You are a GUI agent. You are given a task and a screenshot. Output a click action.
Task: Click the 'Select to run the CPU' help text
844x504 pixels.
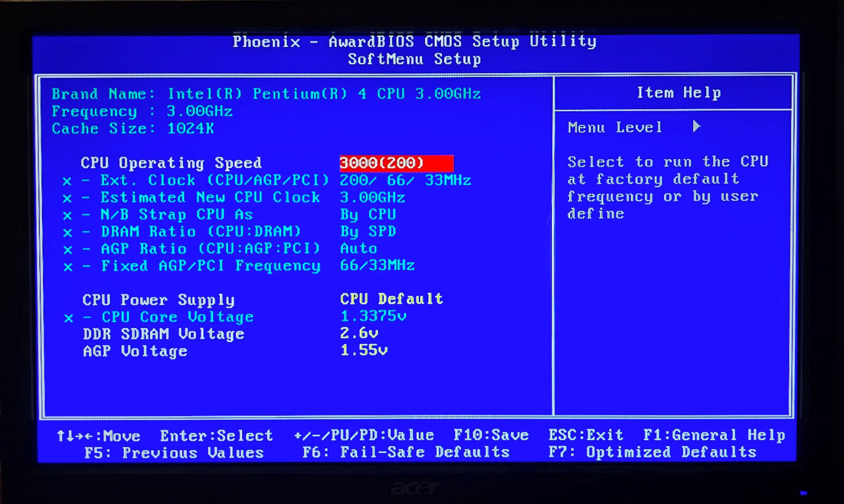[668, 162]
